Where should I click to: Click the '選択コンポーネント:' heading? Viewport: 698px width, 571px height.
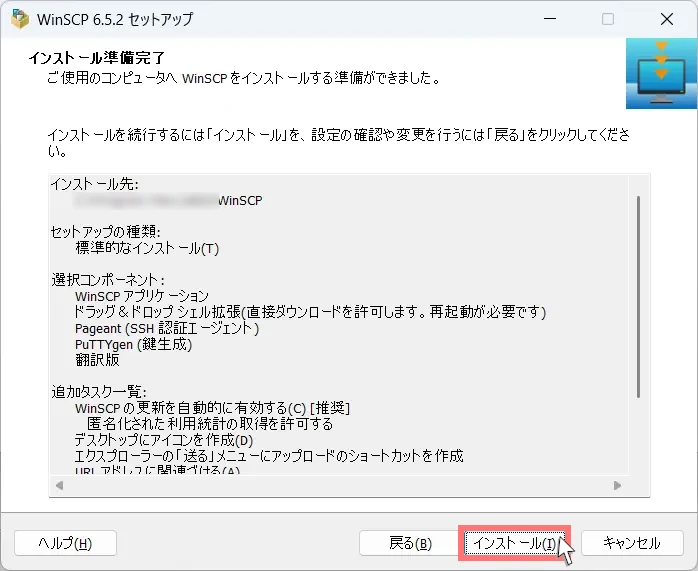coord(108,280)
